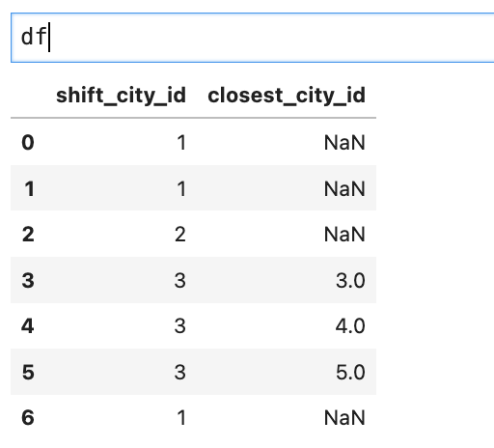
Task: Click shift_city_id value in row 0
Action: pos(181,143)
